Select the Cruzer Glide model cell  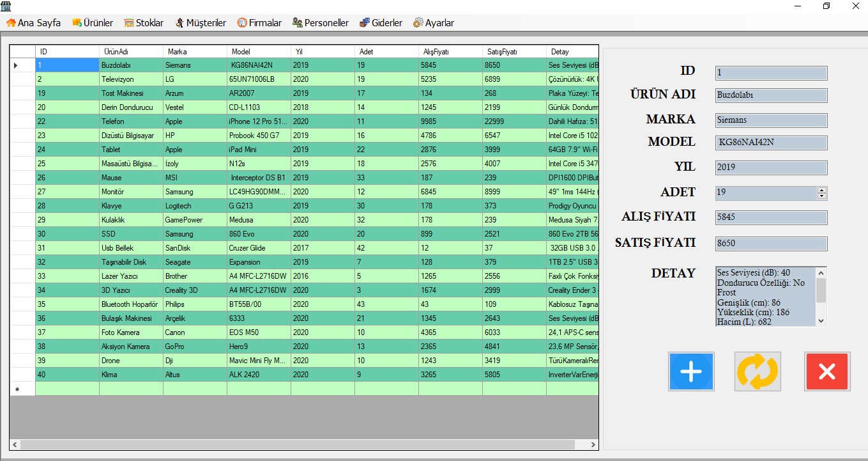pyautogui.click(x=259, y=248)
